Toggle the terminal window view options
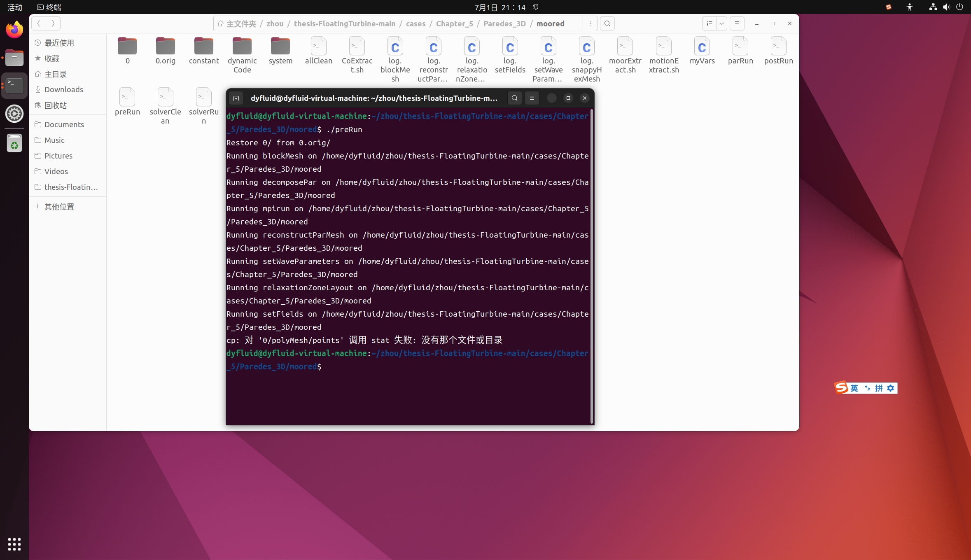Image resolution: width=971 pixels, height=560 pixels. (532, 98)
